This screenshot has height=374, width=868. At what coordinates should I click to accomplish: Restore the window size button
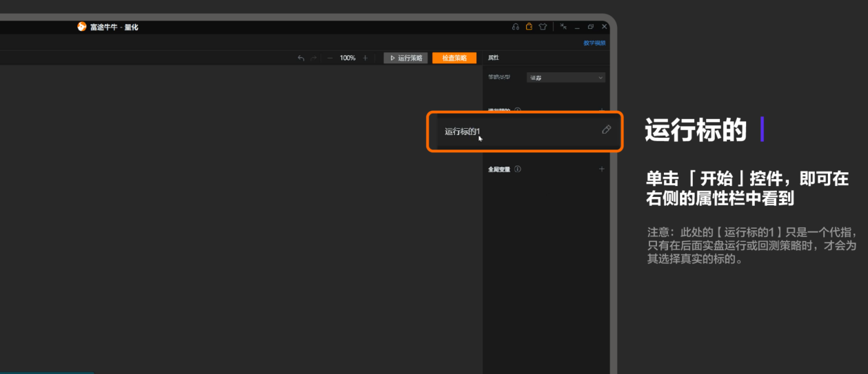pos(591,26)
